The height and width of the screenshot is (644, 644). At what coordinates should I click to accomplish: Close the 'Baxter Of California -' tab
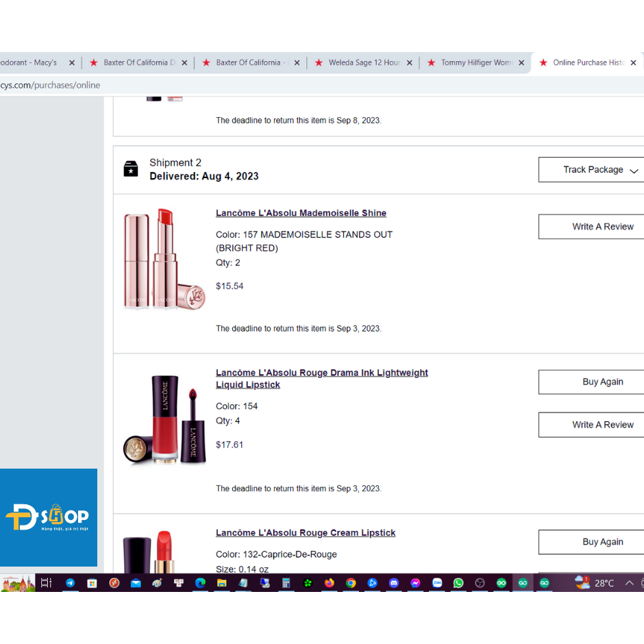click(297, 62)
